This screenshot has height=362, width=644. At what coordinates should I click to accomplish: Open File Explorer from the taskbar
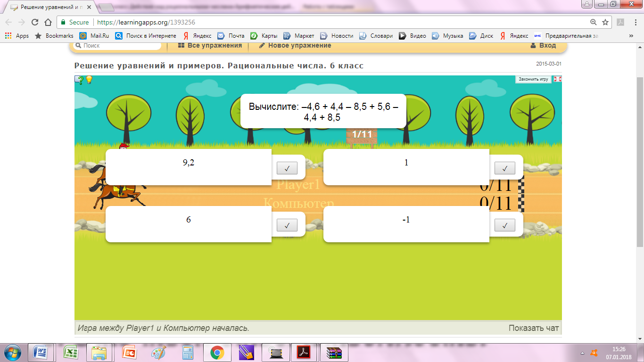point(99,352)
